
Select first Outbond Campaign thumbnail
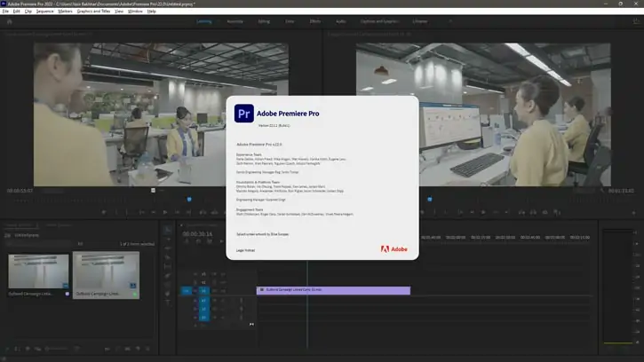coord(38,271)
